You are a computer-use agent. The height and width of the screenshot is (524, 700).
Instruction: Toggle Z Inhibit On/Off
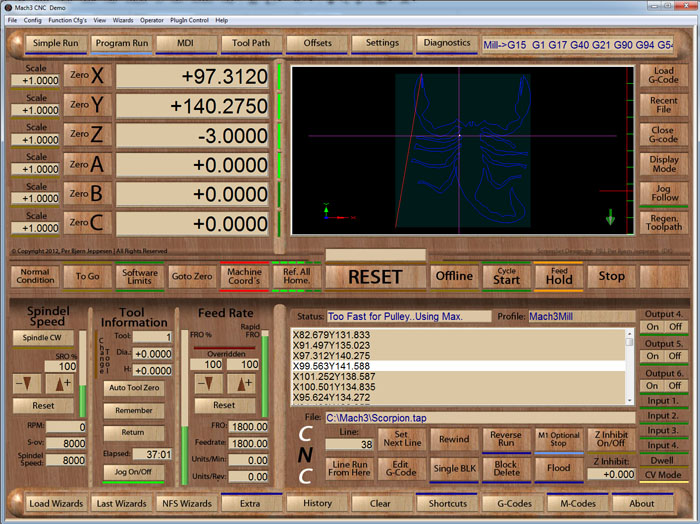click(611, 439)
